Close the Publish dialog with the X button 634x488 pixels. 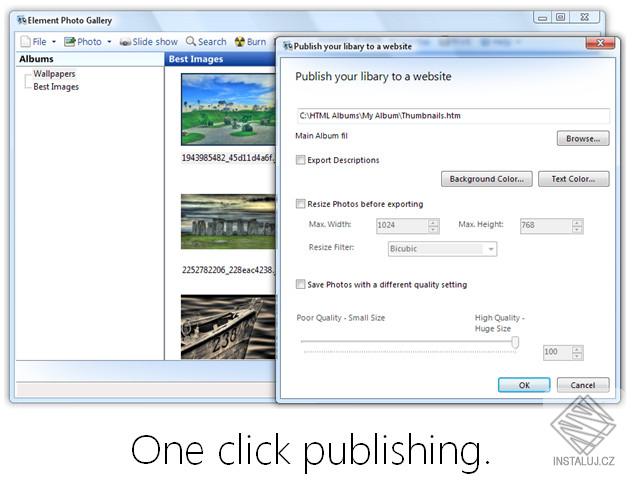click(x=600, y=43)
